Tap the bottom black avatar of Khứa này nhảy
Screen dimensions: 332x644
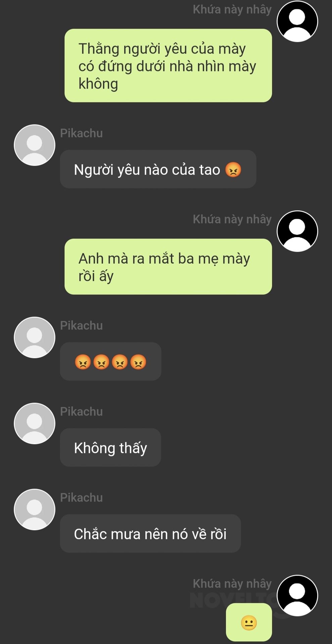coord(297,596)
